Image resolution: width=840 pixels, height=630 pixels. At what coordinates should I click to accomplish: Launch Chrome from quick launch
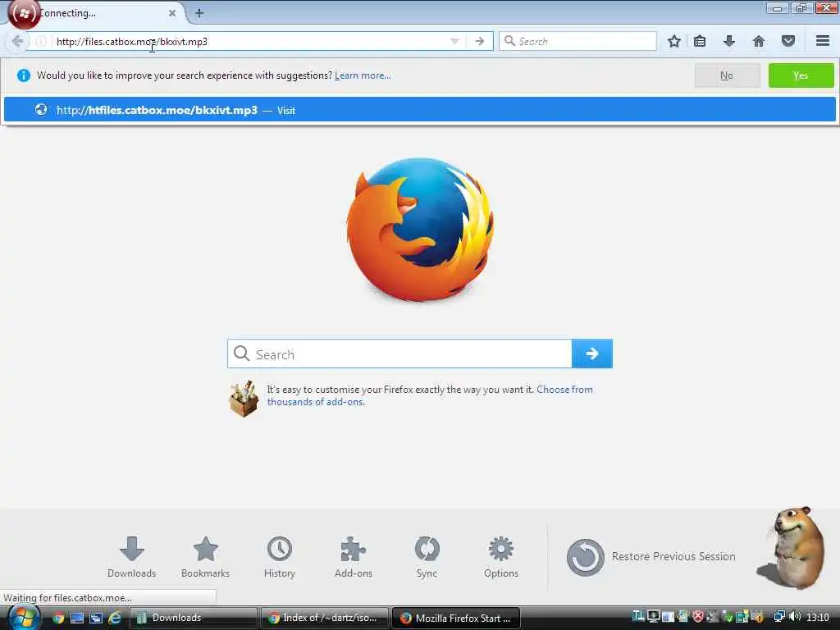click(x=58, y=618)
